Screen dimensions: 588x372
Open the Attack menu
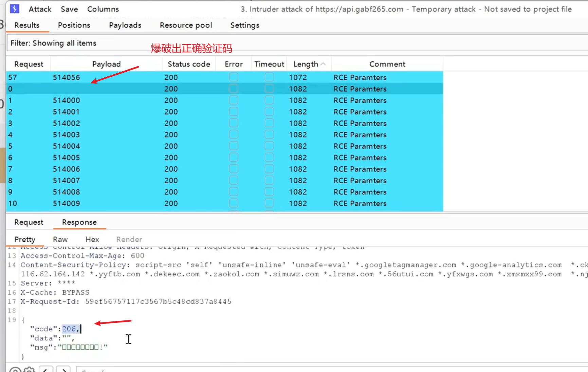[x=40, y=9]
